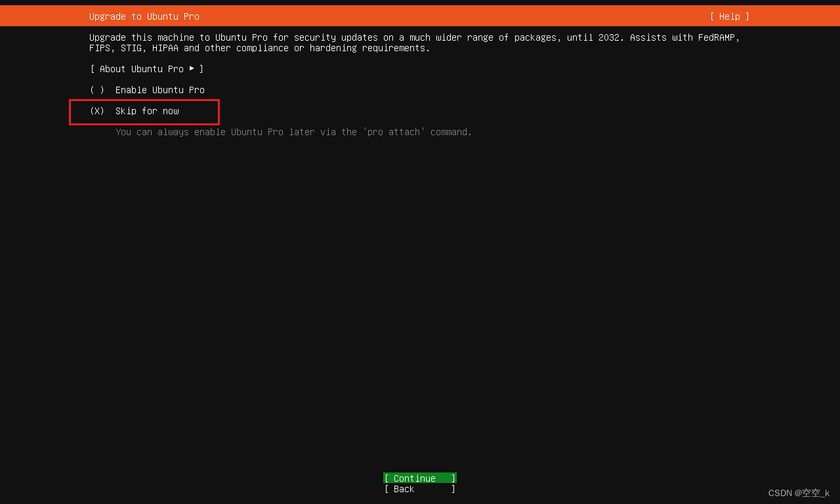Screen dimensions: 840x504
Task: Go back with the Back button
Action: [420, 489]
